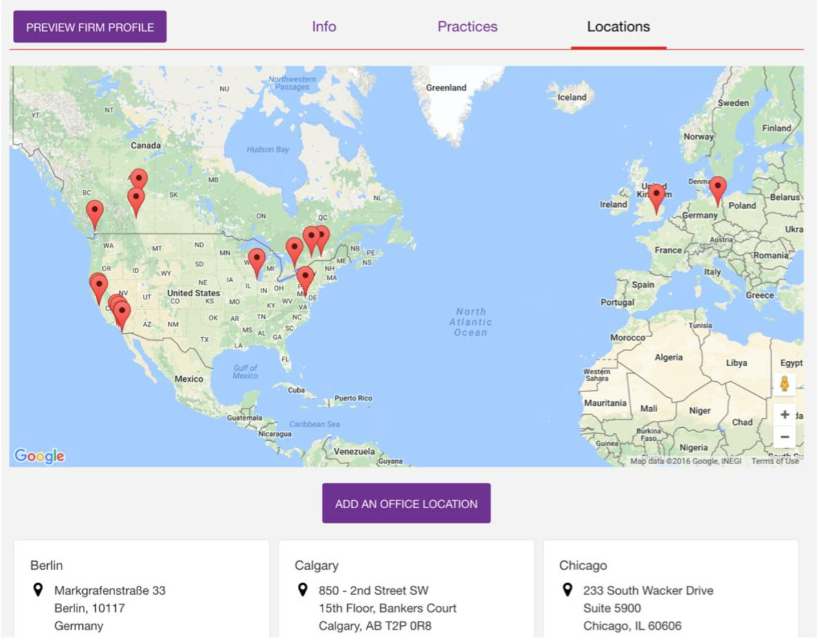Screen dimensions: 820x644
Task: Zoom in with the plus control
Action: click(785, 414)
